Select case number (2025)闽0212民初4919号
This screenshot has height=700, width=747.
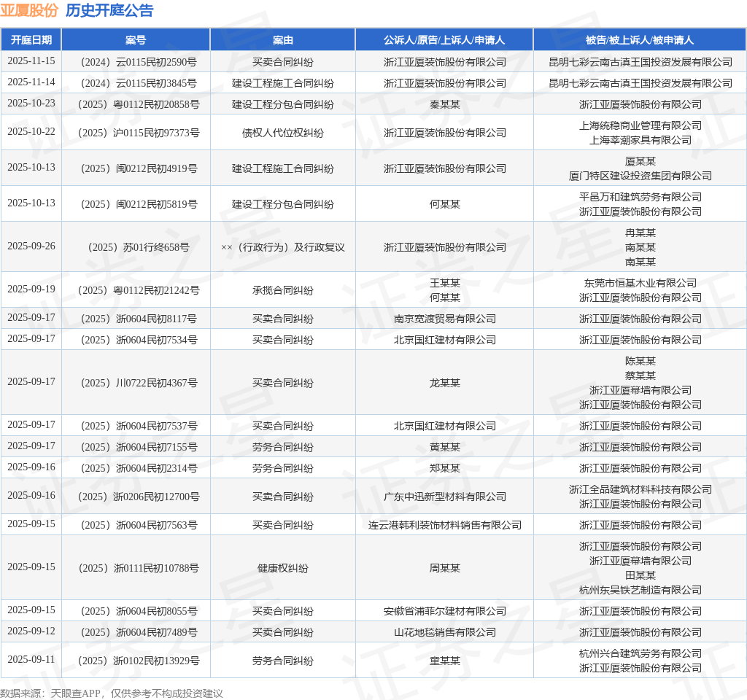[139, 168]
